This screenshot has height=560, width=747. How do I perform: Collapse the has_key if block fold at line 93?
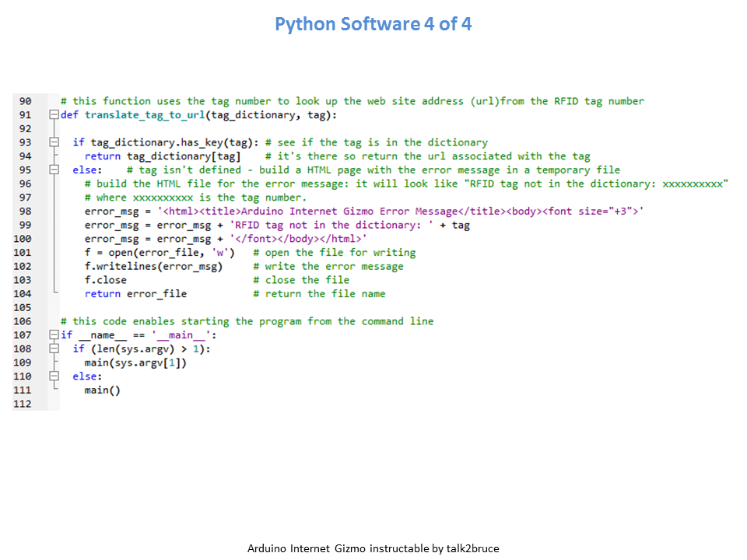[54, 142]
